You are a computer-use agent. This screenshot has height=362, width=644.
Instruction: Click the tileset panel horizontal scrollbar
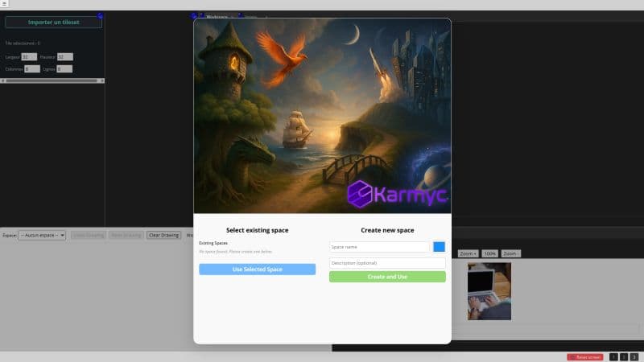pos(52,80)
